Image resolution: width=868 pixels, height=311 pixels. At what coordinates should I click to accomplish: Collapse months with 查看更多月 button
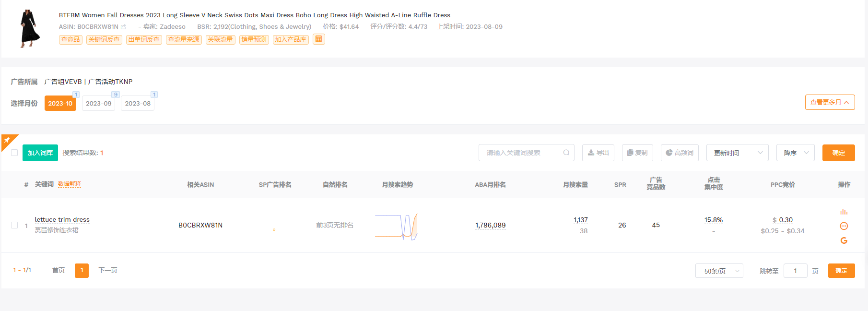(830, 102)
